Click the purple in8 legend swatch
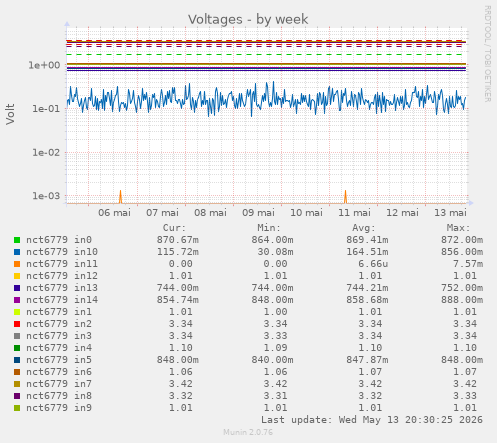 (x=17, y=396)
